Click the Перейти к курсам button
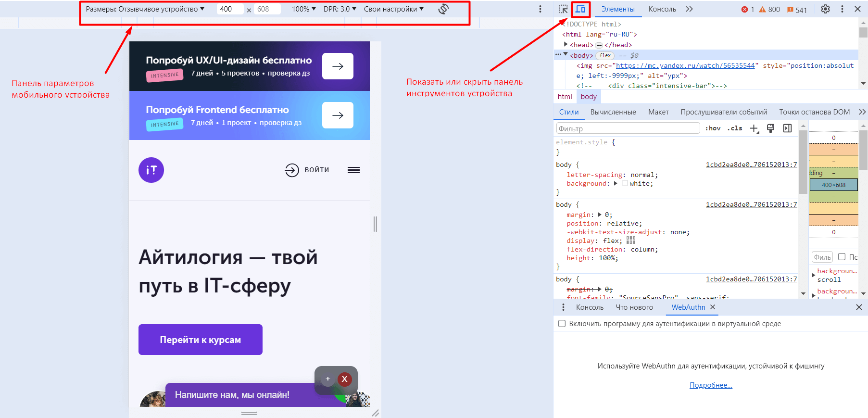 pyautogui.click(x=201, y=340)
